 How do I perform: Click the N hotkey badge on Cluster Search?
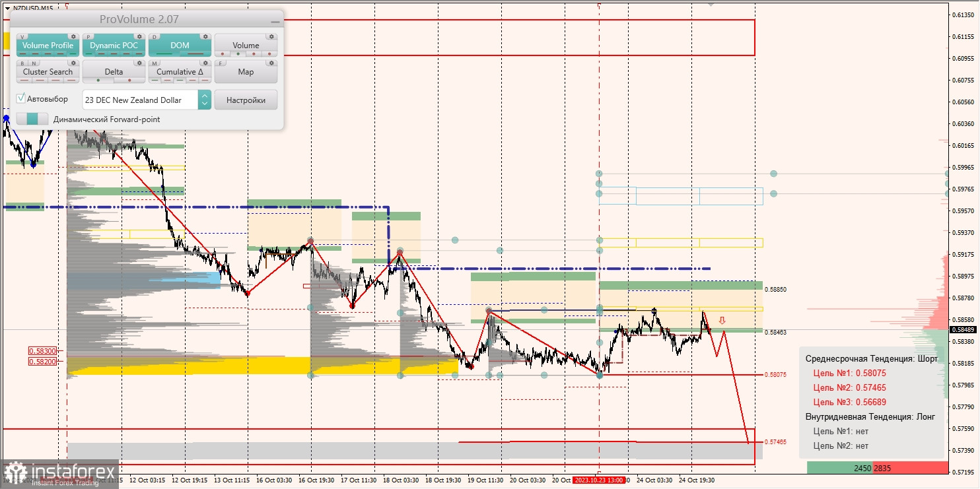coord(34,63)
